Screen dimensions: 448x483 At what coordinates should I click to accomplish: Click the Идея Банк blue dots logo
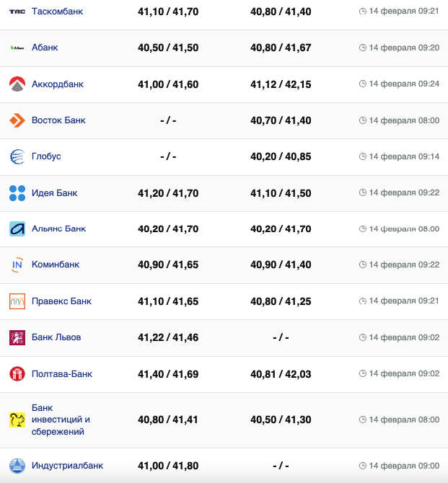tap(17, 193)
